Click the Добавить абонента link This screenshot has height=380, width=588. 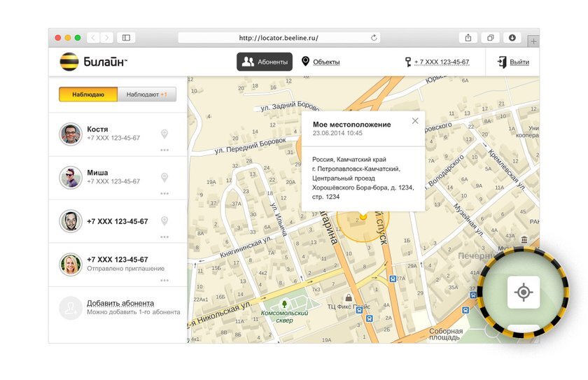(x=120, y=303)
